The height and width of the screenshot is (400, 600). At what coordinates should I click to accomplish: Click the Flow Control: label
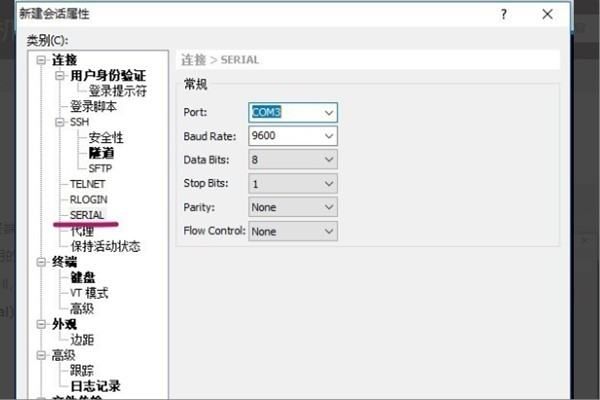tap(214, 230)
